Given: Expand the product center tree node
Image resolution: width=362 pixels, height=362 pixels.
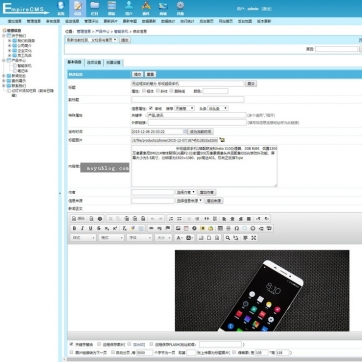Looking at the screenshot, I should [x=4, y=61].
